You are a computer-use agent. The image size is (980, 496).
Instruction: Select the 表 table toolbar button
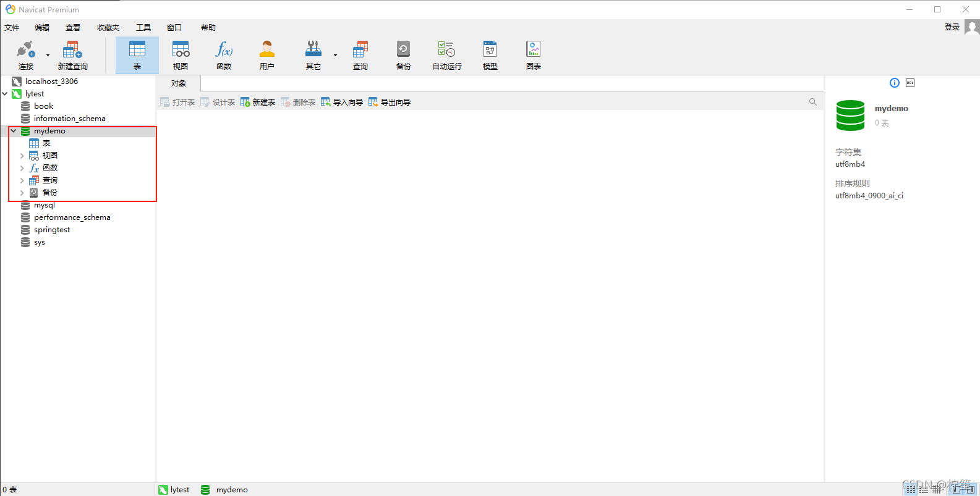pos(137,55)
